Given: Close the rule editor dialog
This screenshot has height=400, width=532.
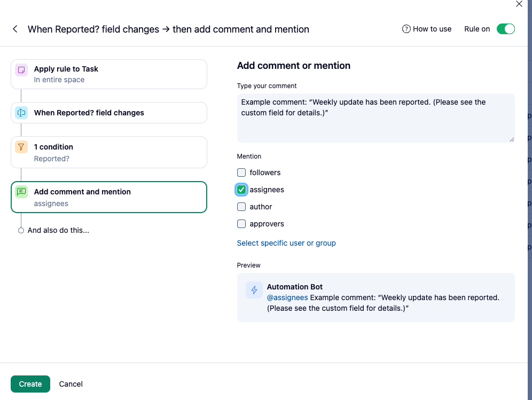Looking at the screenshot, I should click(519, 4).
